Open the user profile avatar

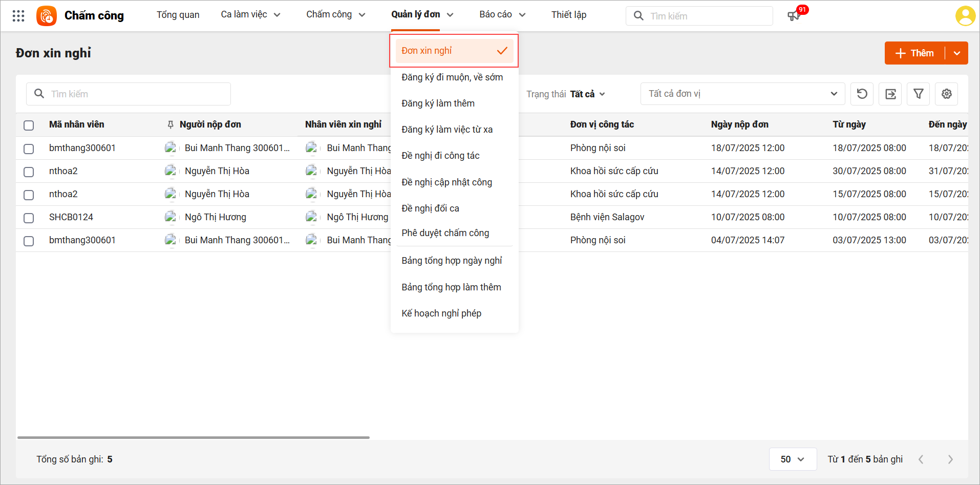(x=965, y=16)
